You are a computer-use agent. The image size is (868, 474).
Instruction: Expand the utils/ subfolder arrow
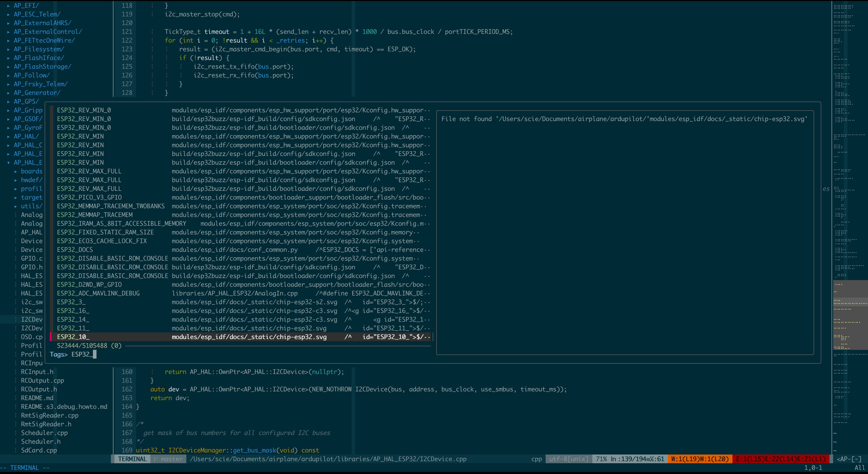pyautogui.click(x=15, y=206)
